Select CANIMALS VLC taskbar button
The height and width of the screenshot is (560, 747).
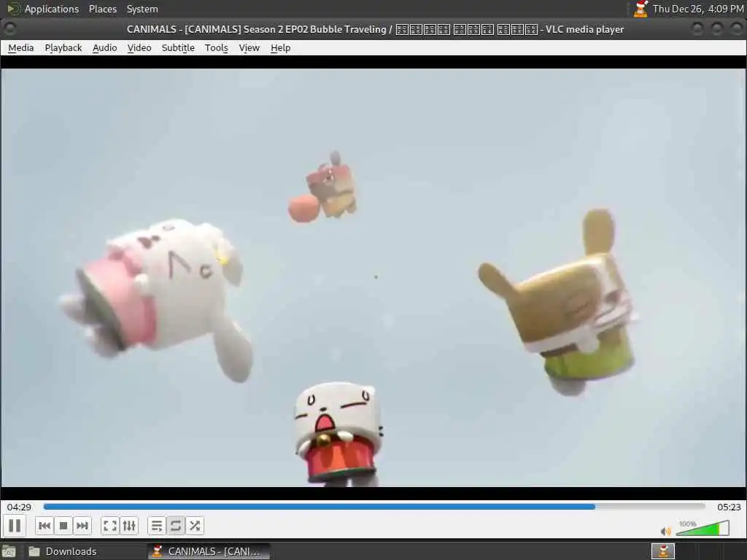[209, 551]
